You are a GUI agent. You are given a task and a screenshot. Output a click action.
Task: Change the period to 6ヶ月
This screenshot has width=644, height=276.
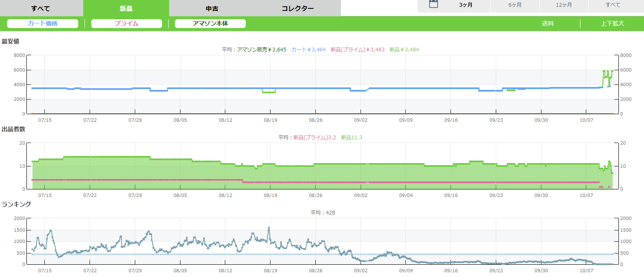pos(515,5)
